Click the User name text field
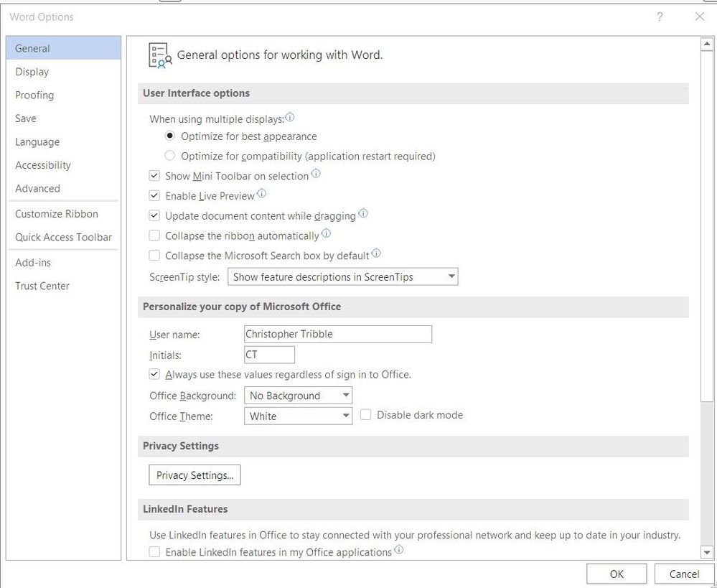This screenshot has width=717, height=588. pyautogui.click(x=338, y=334)
